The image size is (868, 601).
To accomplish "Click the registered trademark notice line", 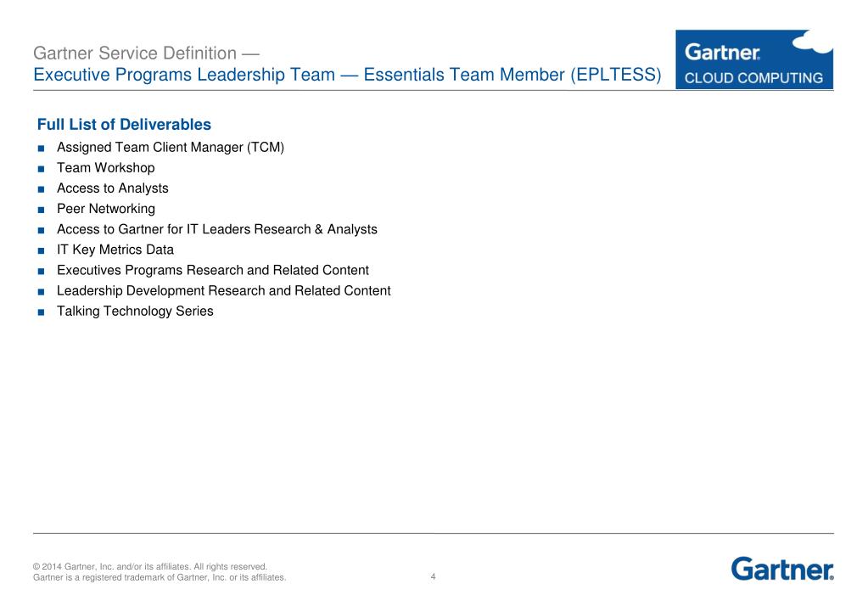I will tap(160, 577).
